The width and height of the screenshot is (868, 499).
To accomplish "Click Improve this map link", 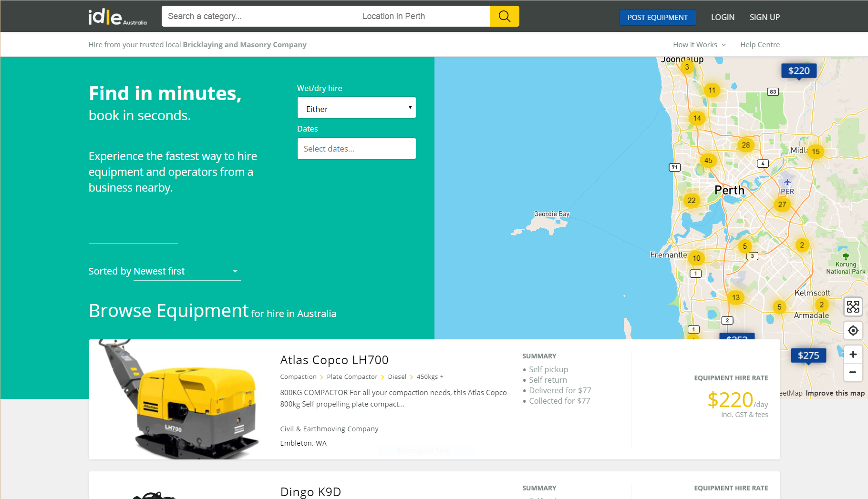I will click(835, 393).
